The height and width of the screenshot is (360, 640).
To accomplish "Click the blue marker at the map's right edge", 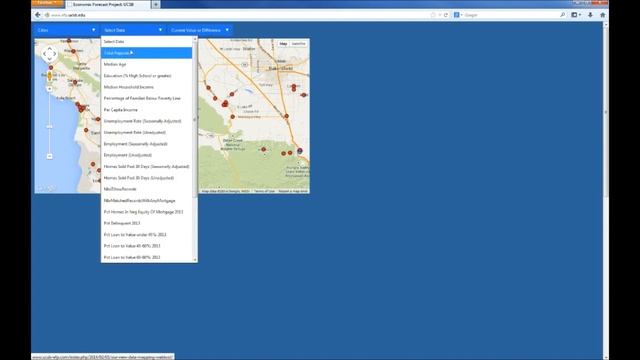I will pyautogui.click(x=300, y=151).
